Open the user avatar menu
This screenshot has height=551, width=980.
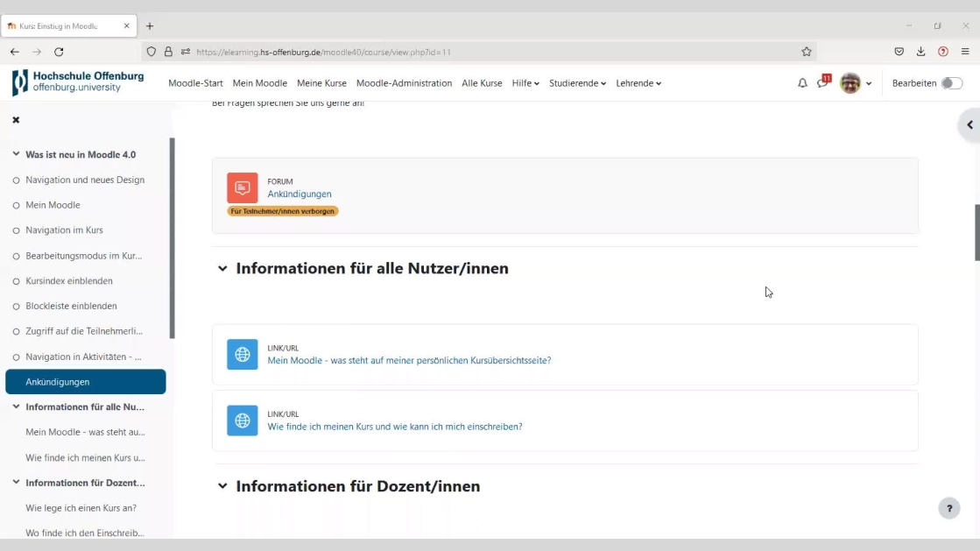click(850, 83)
